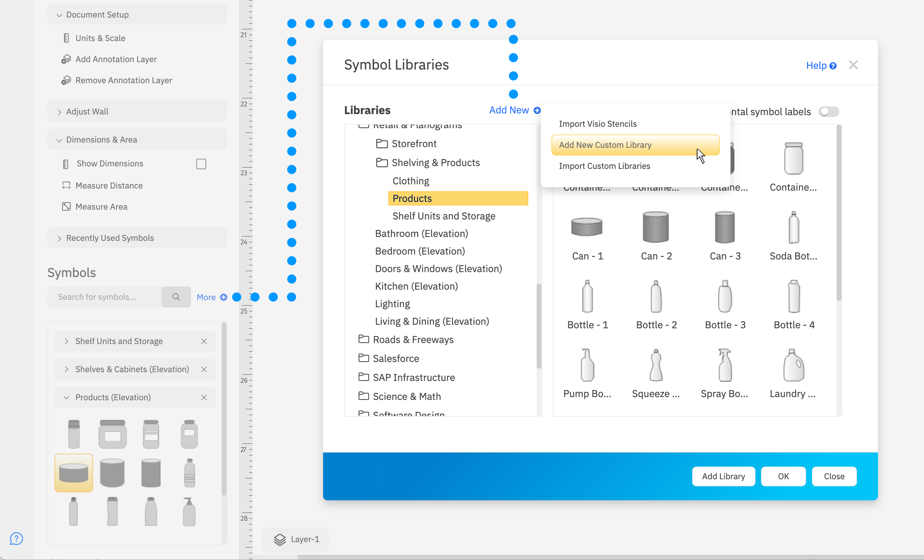Select the Measure Distance tool
This screenshot has height=560, width=924.
(66, 185)
